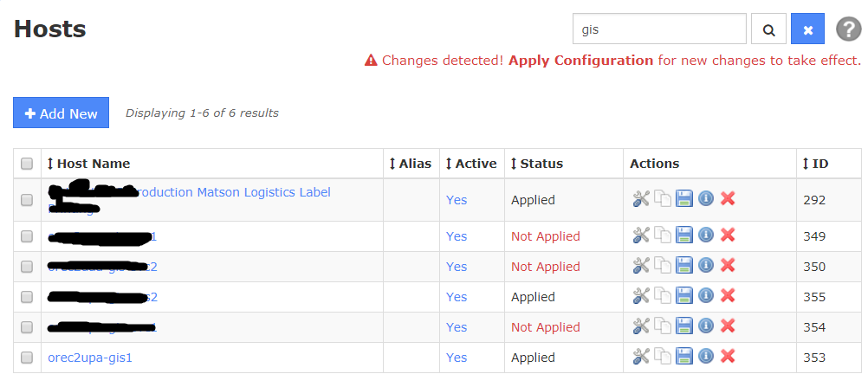Viewport: 868px width, 387px height.
Task: Click the wrench configure icon for host 292
Action: point(640,199)
